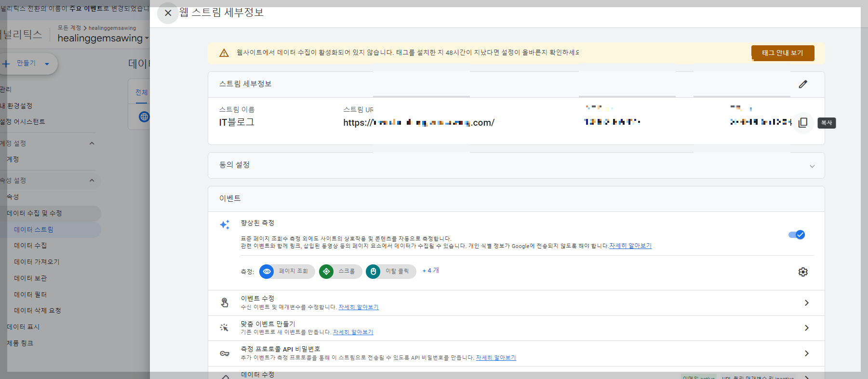Click the healinggemsawing breadcrumb text
868x379 pixels.
point(112,28)
